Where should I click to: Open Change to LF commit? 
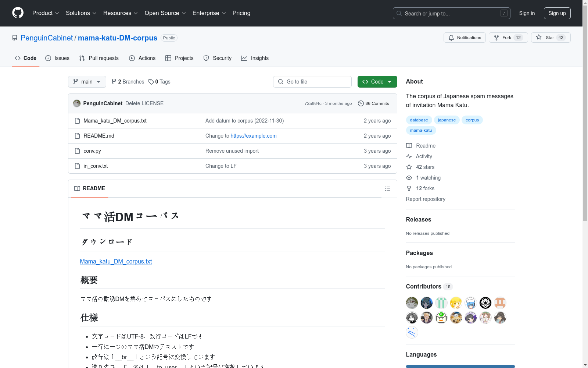[x=221, y=166]
